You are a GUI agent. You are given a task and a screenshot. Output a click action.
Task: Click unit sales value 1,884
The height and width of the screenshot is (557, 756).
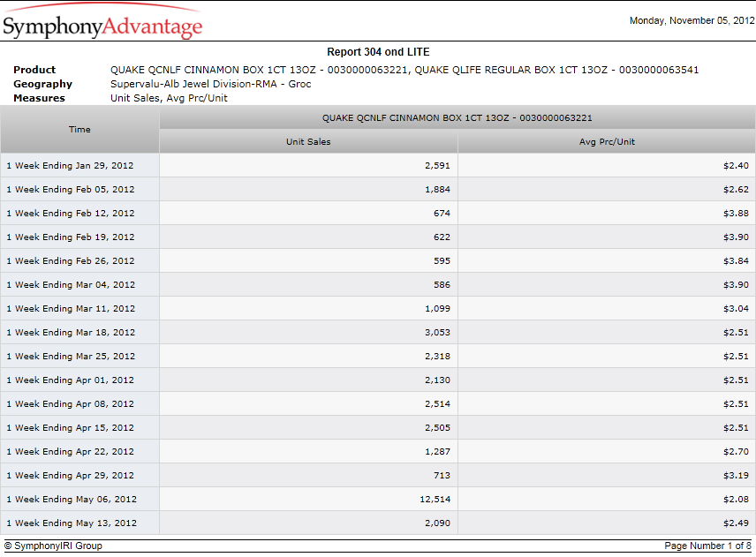[437, 190]
